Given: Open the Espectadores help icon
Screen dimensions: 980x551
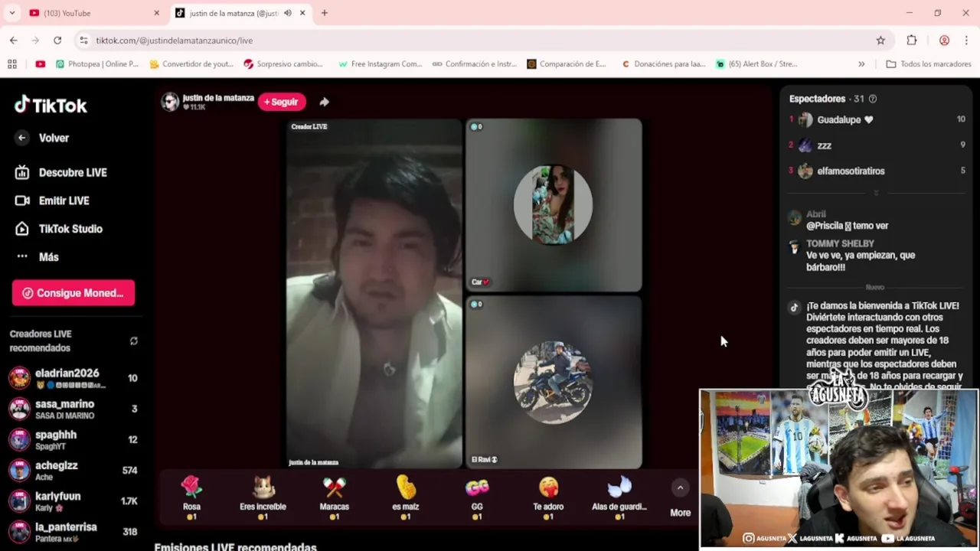Looking at the screenshot, I should point(873,99).
